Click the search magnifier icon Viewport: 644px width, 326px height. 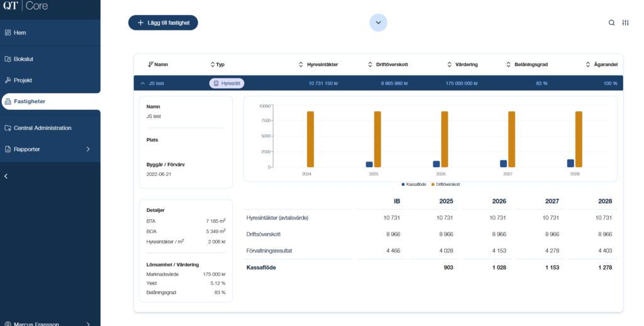pyautogui.click(x=611, y=23)
